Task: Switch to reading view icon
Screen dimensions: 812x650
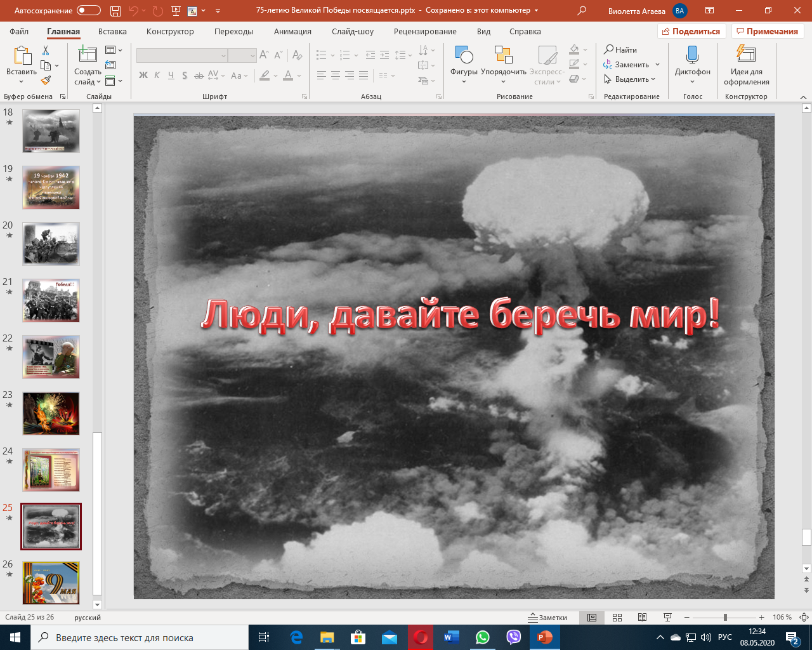Action: tap(642, 618)
